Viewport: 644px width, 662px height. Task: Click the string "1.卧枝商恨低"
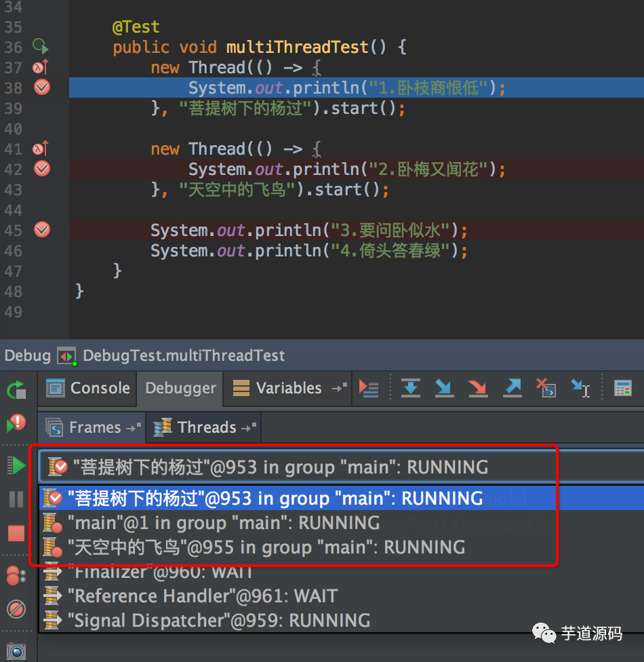point(428,87)
